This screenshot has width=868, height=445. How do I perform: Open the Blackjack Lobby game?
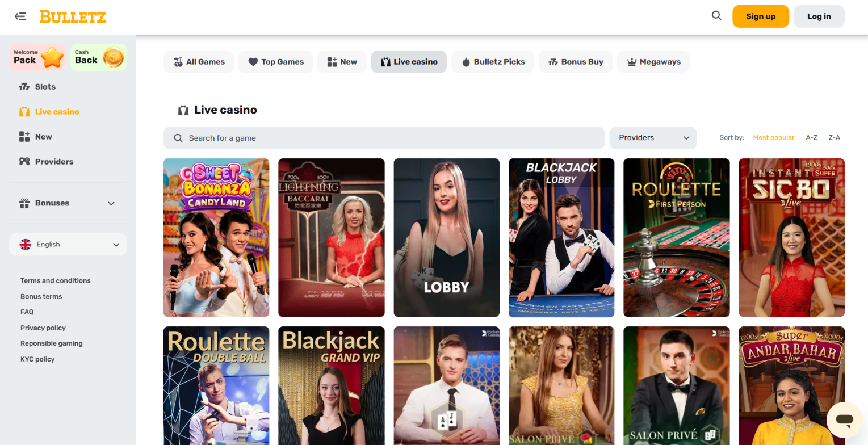561,237
